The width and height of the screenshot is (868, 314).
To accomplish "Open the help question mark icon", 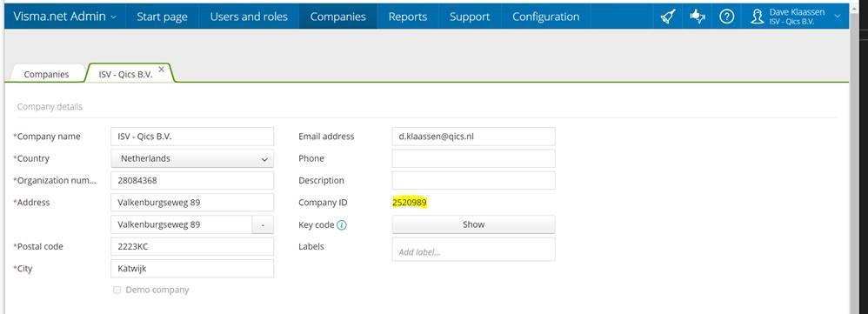I will tap(726, 17).
